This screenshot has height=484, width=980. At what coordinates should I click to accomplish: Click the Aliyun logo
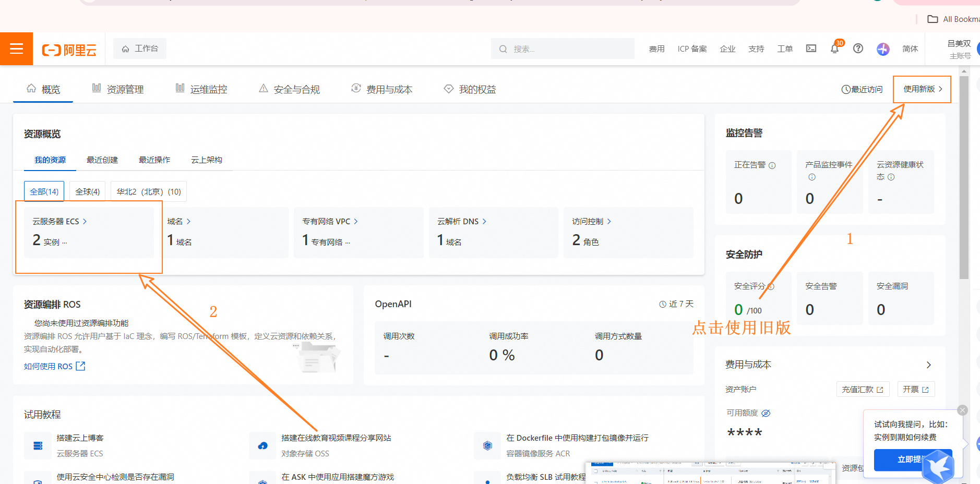pyautogui.click(x=69, y=50)
